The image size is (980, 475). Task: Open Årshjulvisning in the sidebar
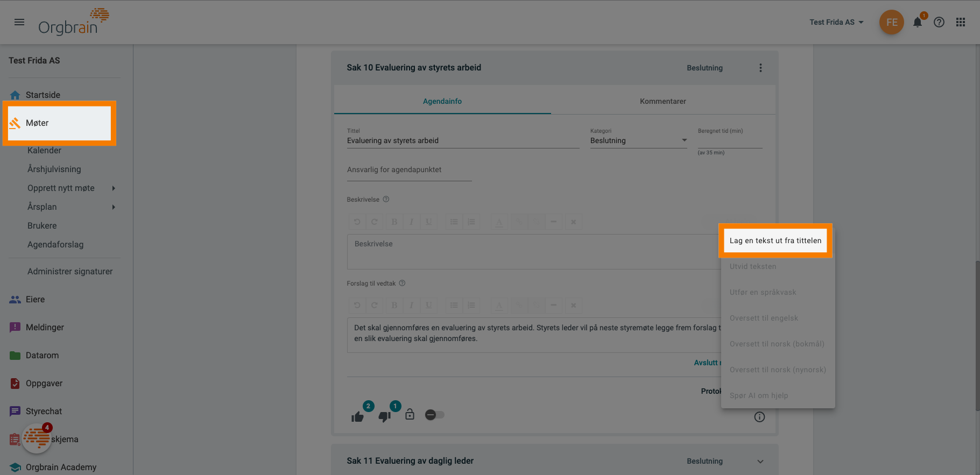pos(54,169)
